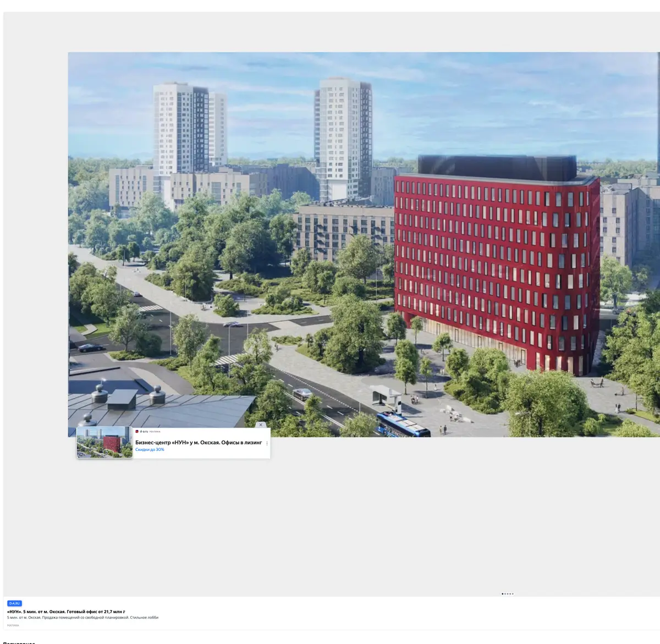Select the first carousel indicator dot
The height and width of the screenshot is (644, 660).
(x=503, y=594)
